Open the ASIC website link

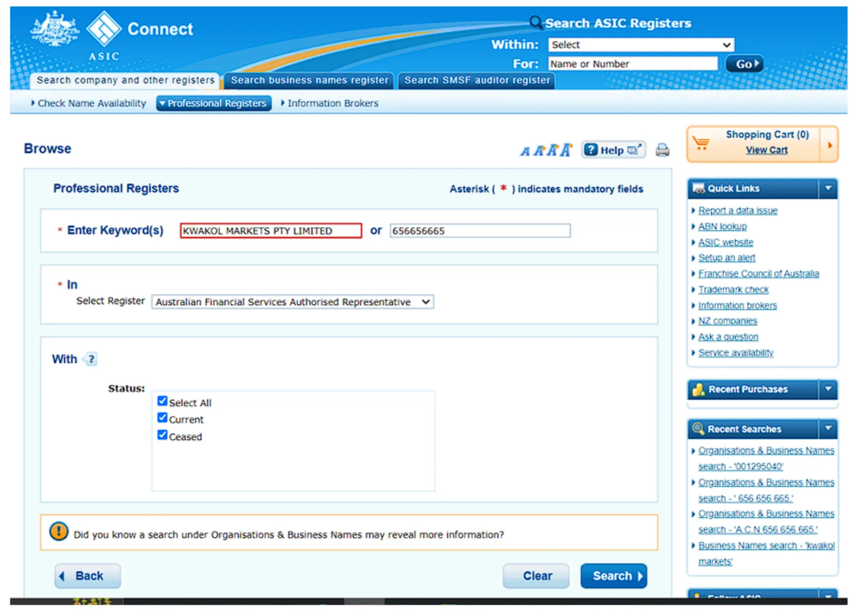pos(726,242)
